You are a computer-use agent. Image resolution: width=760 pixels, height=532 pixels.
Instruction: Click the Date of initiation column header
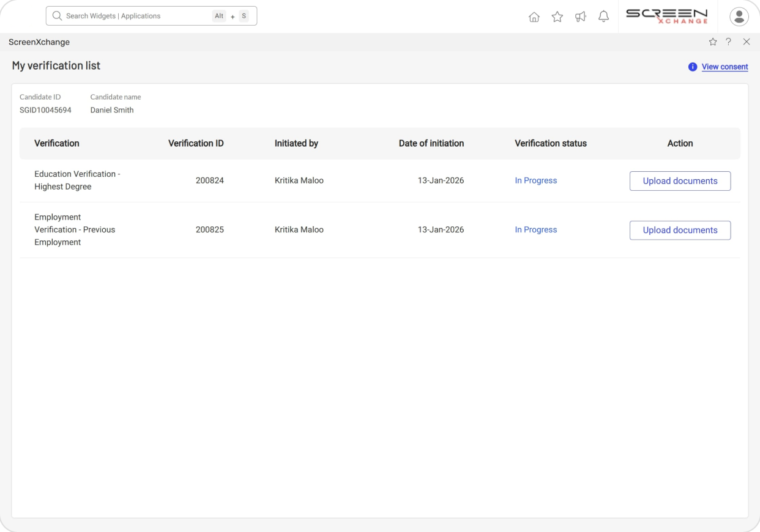(431, 143)
